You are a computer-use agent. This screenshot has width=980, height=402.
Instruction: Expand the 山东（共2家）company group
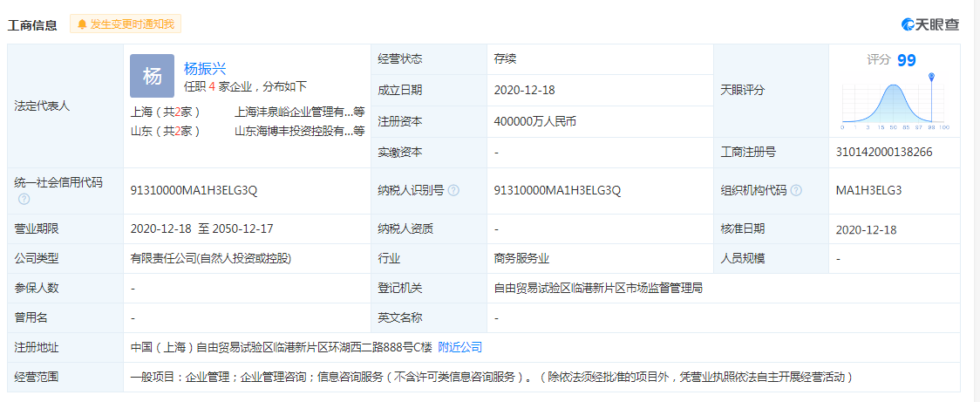tap(165, 131)
